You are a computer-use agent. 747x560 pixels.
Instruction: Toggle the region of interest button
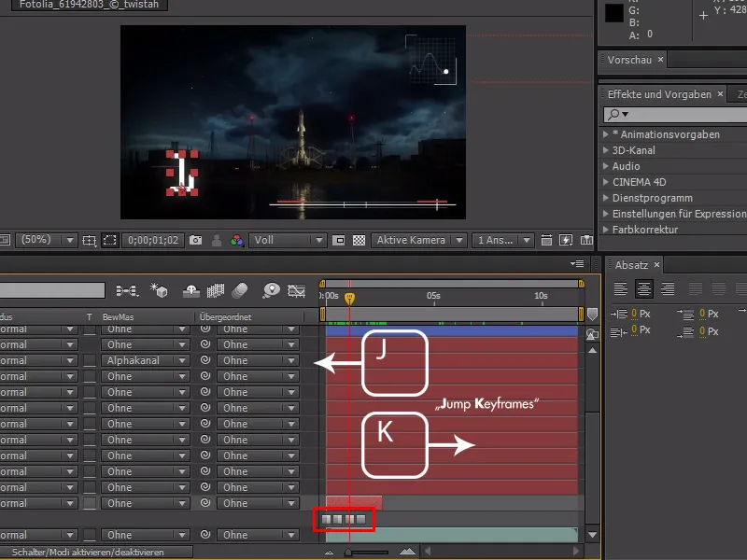[x=338, y=241]
